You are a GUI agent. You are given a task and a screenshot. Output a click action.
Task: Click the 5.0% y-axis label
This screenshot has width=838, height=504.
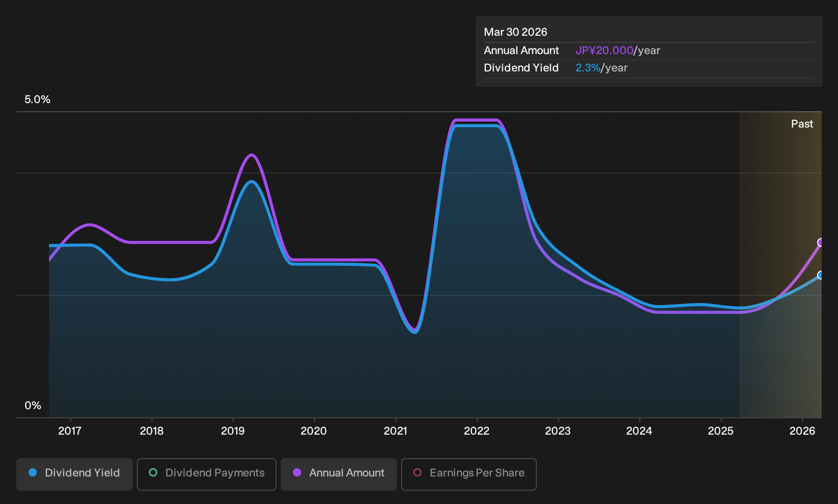coord(37,99)
